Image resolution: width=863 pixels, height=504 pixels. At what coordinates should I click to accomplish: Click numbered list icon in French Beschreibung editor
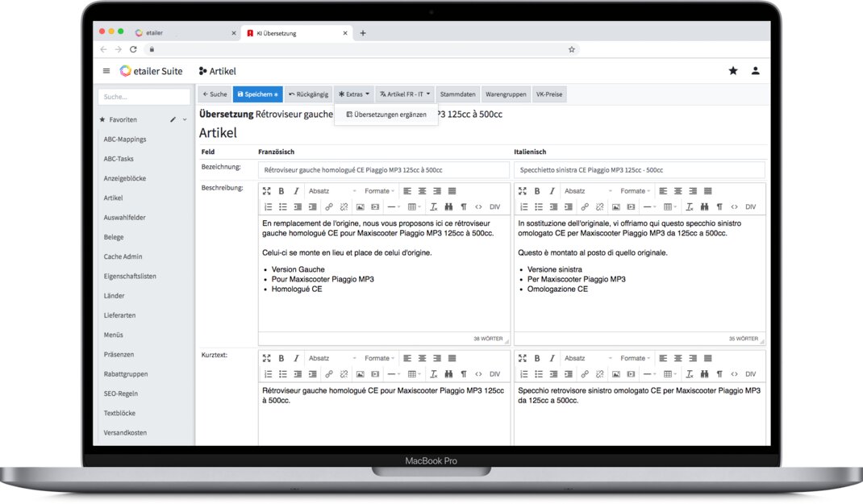(268, 206)
